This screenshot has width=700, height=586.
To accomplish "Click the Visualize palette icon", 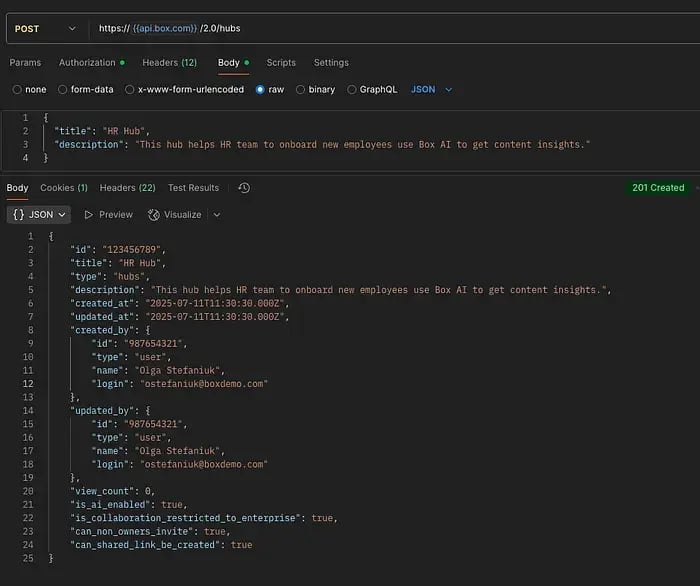I will (x=154, y=215).
